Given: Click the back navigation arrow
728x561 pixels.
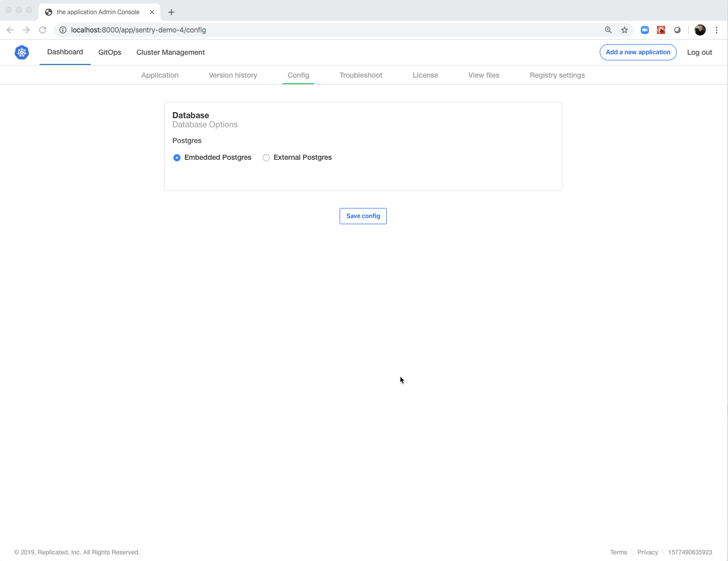Looking at the screenshot, I should tap(10, 30).
